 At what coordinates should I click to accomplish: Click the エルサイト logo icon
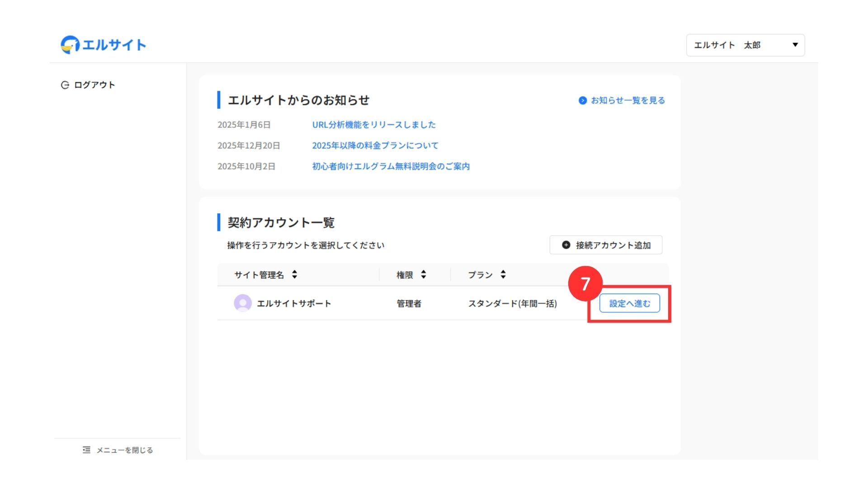tap(70, 45)
